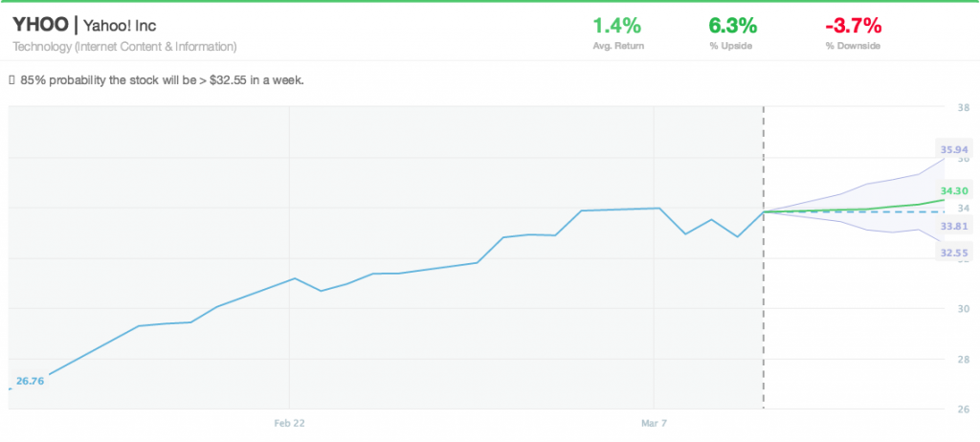980x442 pixels.
Task: Click the Yahoo! Inc company name
Action: click(120, 26)
